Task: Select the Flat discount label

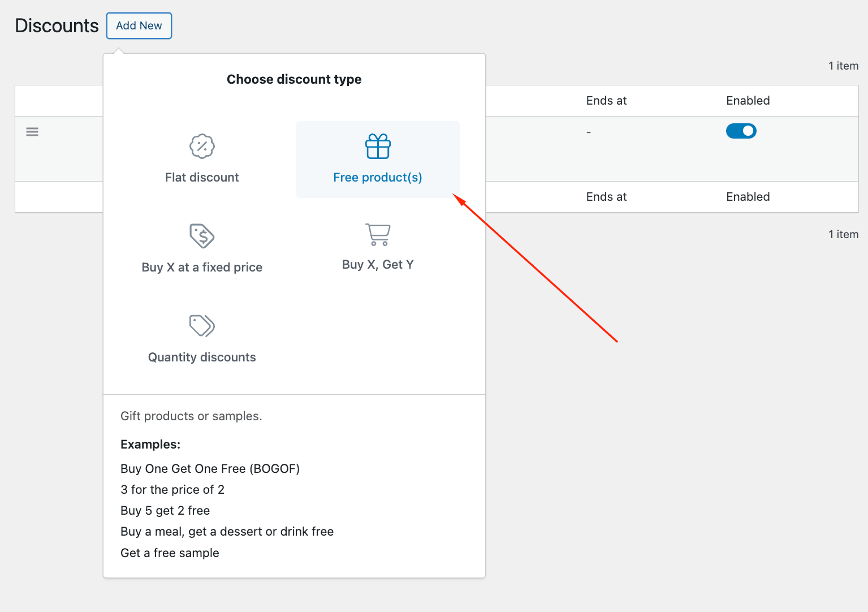Action: (x=202, y=178)
